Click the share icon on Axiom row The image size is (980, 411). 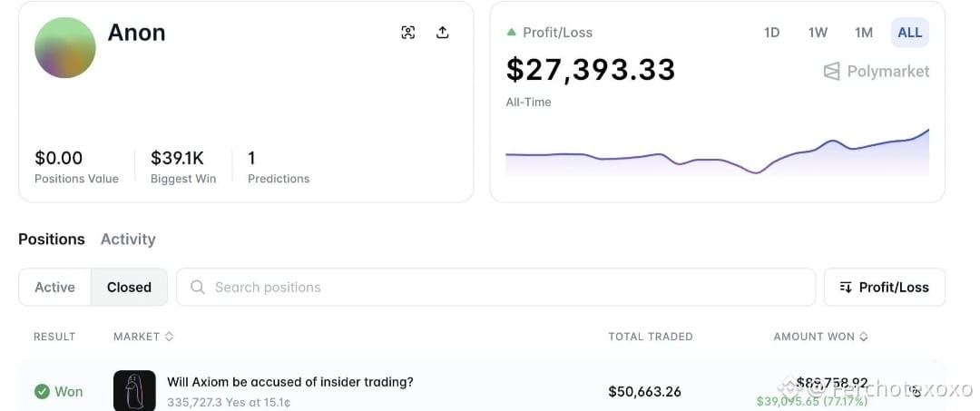click(916, 392)
